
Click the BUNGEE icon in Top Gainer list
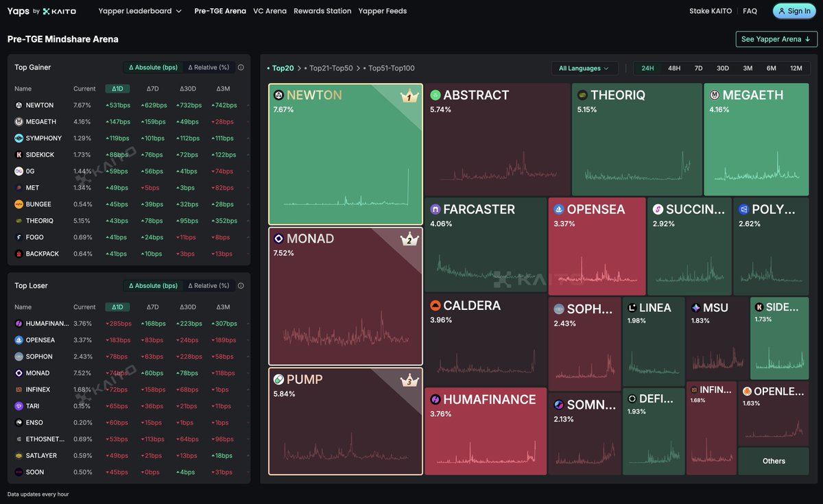[19, 204]
